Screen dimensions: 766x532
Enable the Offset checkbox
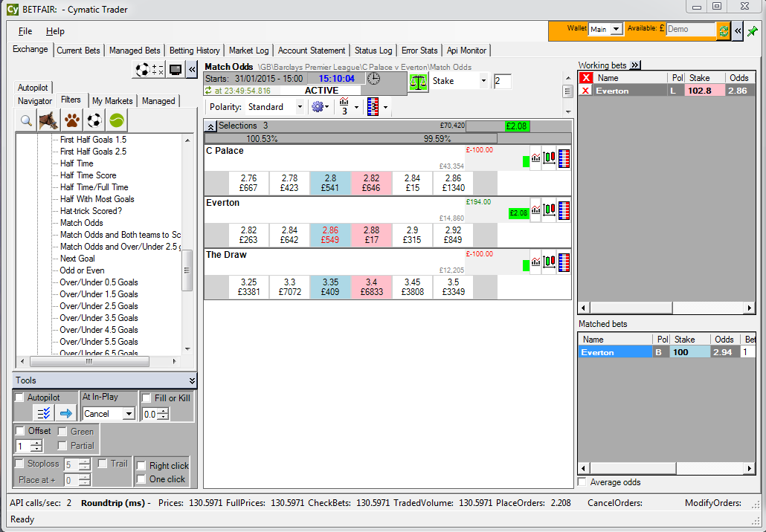coord(20,430)
